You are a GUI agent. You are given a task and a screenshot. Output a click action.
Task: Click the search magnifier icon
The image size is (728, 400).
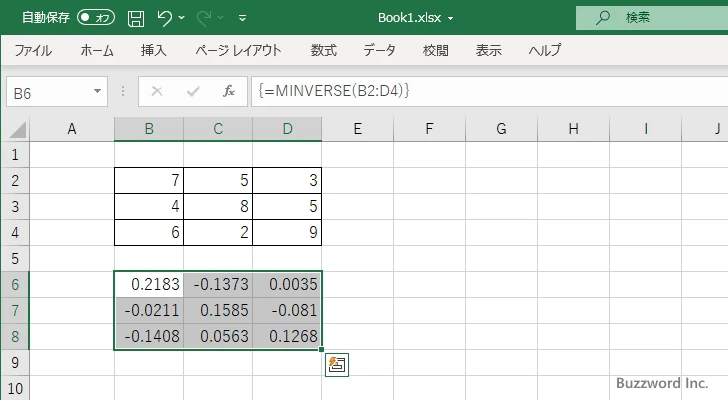coord(603,18)
